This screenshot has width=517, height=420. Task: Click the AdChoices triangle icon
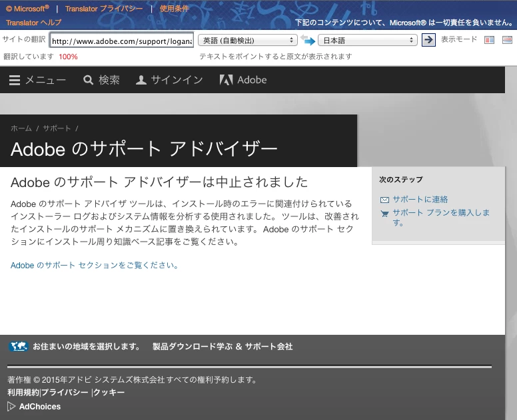point(11,407)
